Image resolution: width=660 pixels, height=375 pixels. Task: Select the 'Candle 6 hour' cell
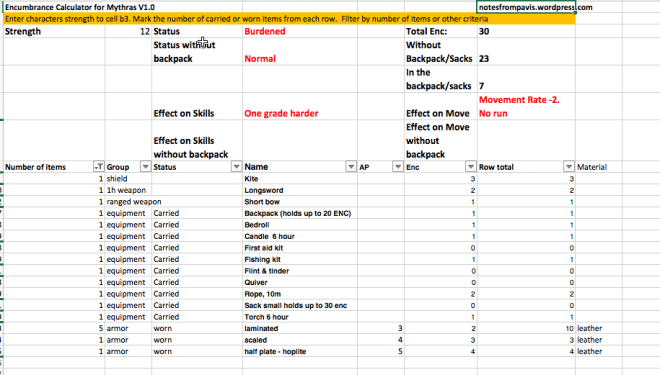(300, 237)
